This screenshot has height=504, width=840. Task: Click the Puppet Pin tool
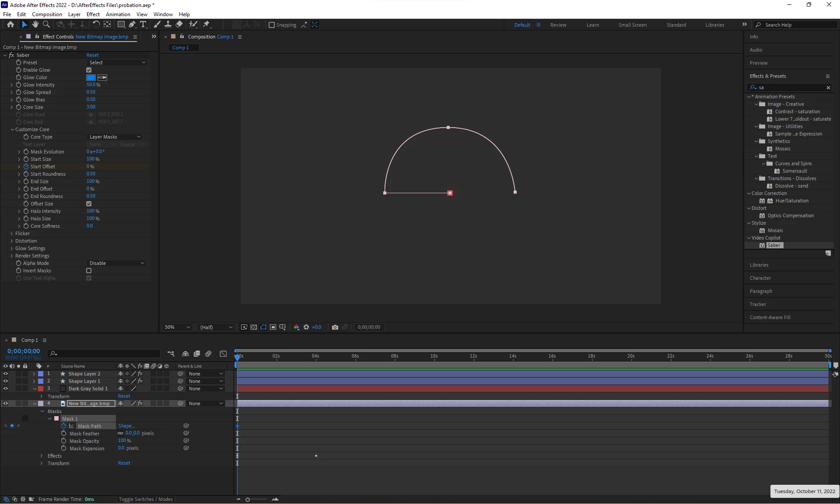pos(206,24)
